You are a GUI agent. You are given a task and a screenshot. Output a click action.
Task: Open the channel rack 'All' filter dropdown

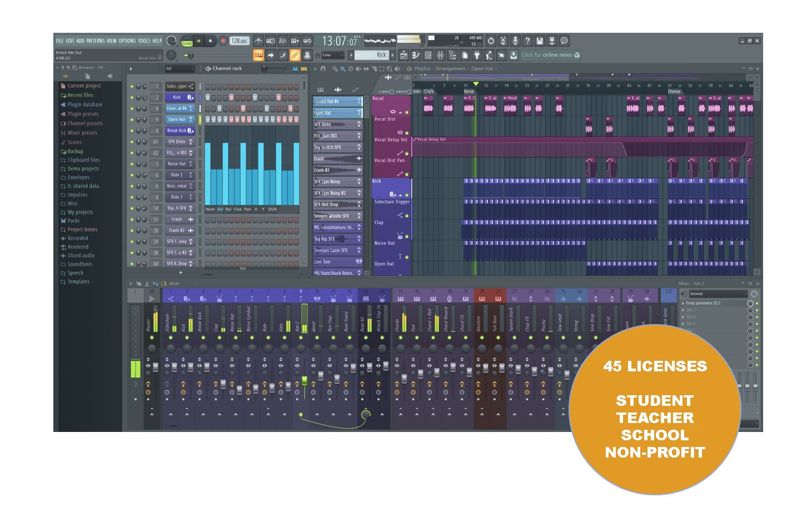[180, 69]
